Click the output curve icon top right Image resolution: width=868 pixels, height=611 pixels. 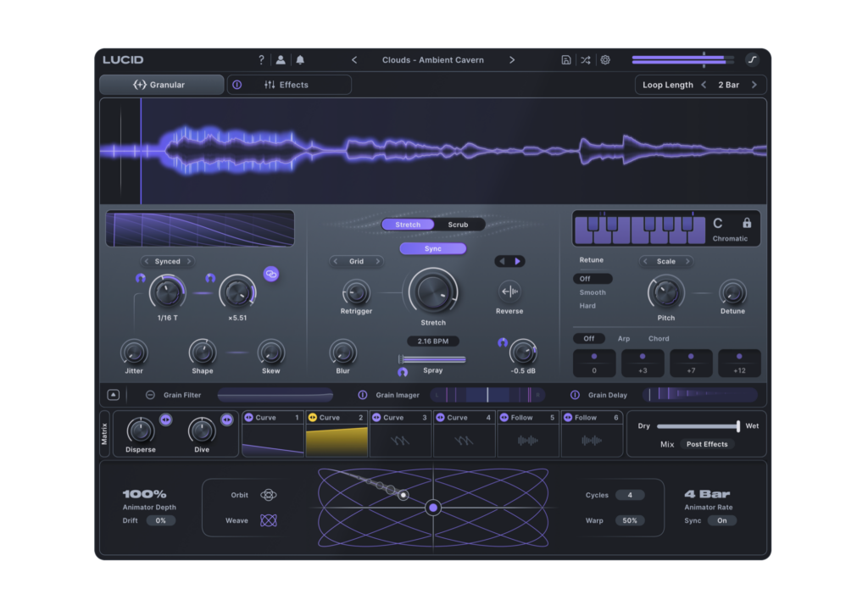tap(753, 60)
